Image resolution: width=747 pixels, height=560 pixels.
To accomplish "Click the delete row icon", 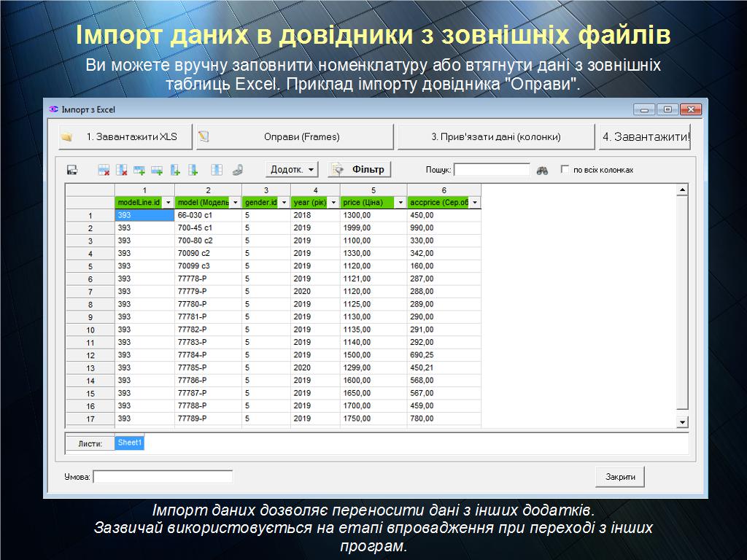I will point(104,170).
